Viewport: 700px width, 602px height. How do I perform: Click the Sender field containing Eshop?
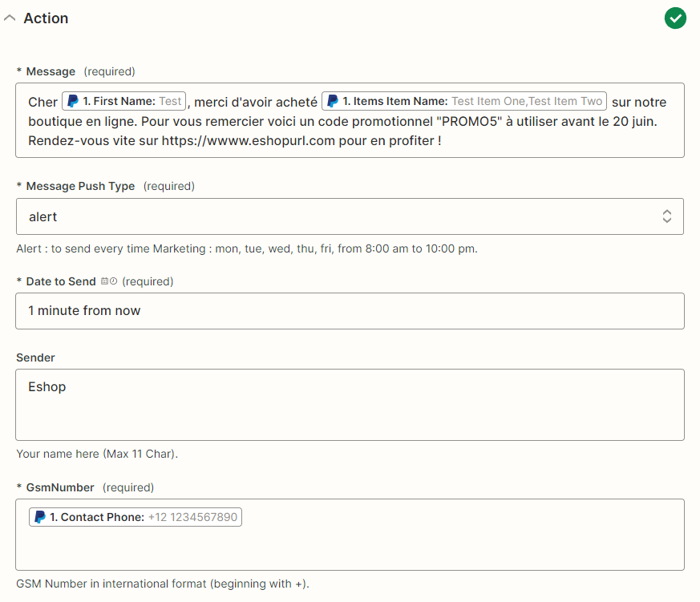pos(350,405)
